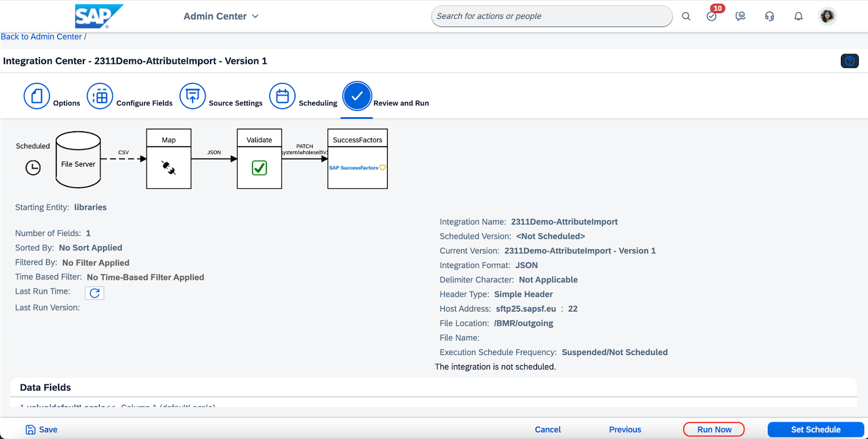Open the feedback chat icon
The image size is (868, 439).
point(741,16)
